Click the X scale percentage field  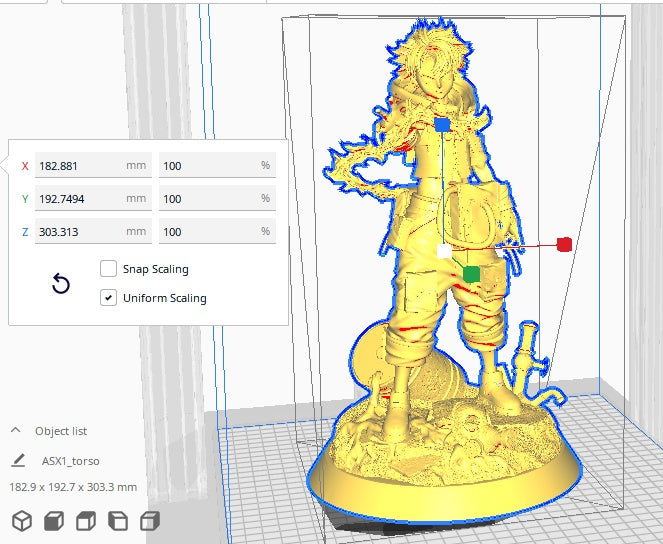pyautogui.click(x=205, y=165)
